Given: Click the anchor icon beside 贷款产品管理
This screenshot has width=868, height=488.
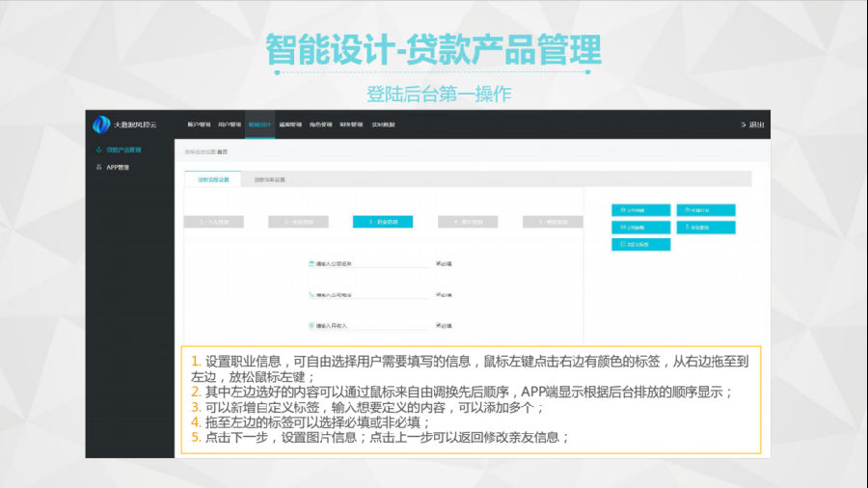Looking at the screenshot, I should tap(98, 149).
